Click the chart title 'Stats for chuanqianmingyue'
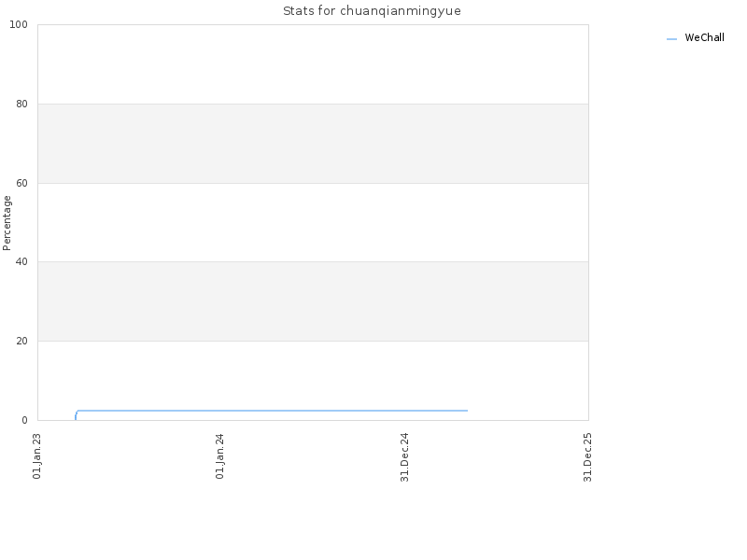 coord(372,11)
